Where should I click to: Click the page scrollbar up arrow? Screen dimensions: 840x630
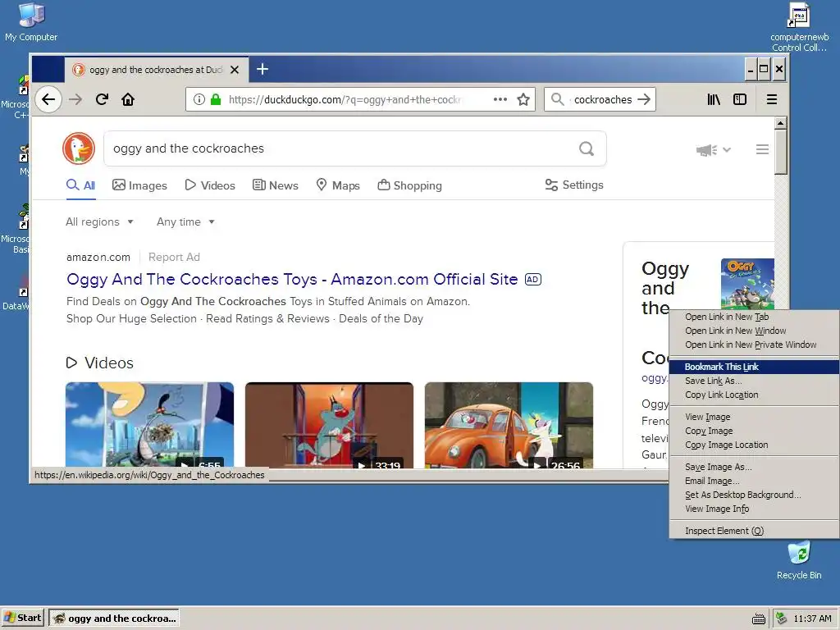pos(781,123)
